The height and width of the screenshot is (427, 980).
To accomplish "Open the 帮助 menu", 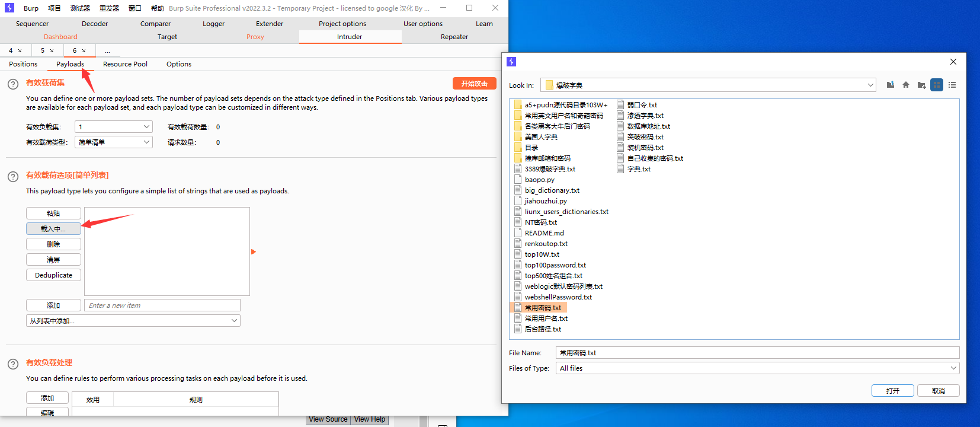I will pos(157,8).
